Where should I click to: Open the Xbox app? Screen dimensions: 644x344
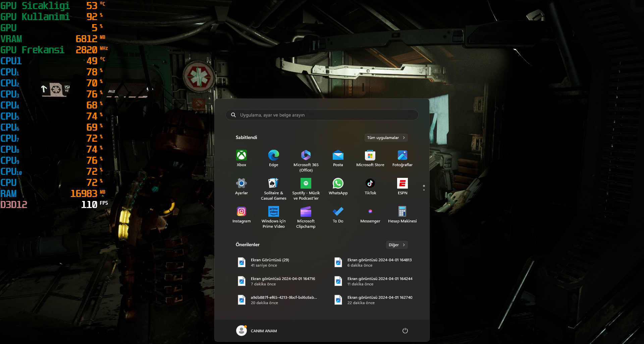pyautogui.click(x=241, y=158)
